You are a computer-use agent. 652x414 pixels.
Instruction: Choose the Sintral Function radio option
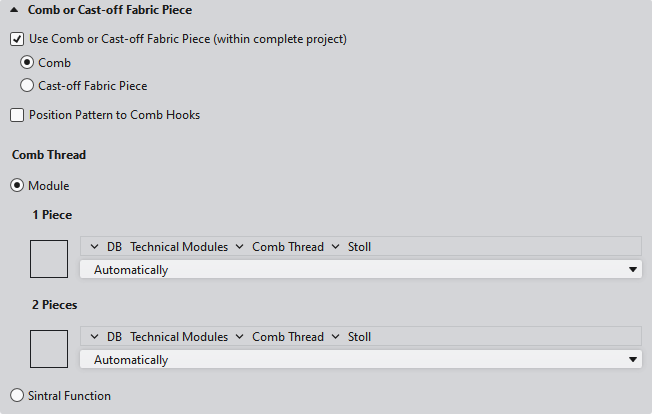(x=17, y=396)
